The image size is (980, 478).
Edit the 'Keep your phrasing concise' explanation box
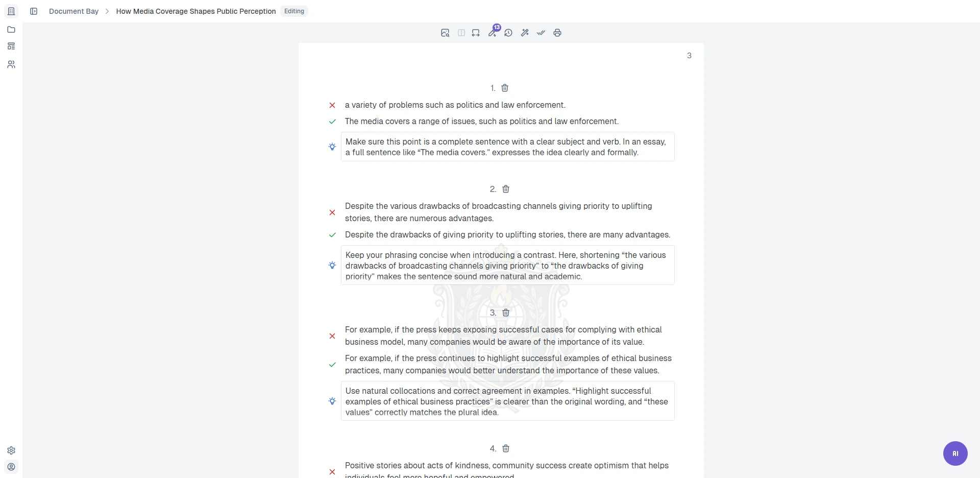(508, 265)
